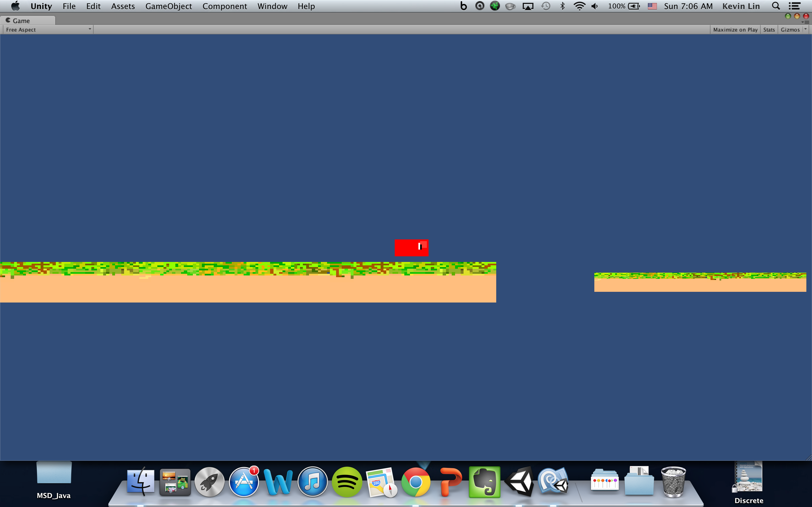
Task: Open the Component menu
Action: click(x=224, y=6)
